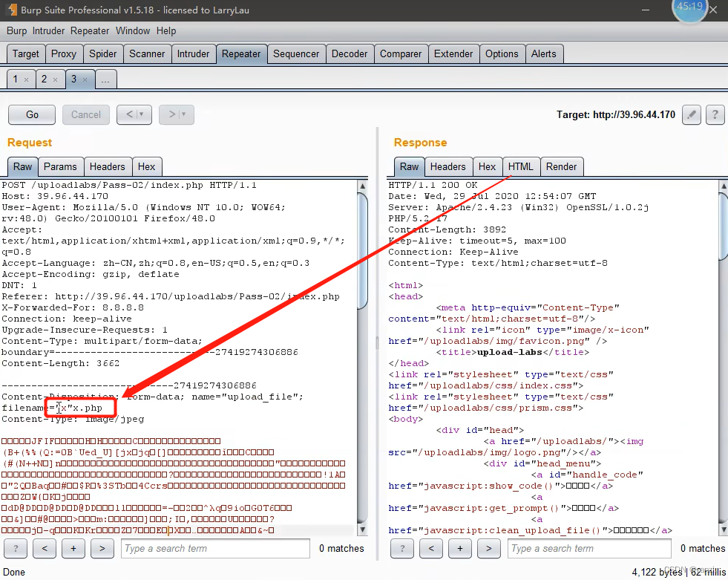Viewport: 728px width, 580px height.
Task: Open Repeater help question mark icon
Action: 715,114
